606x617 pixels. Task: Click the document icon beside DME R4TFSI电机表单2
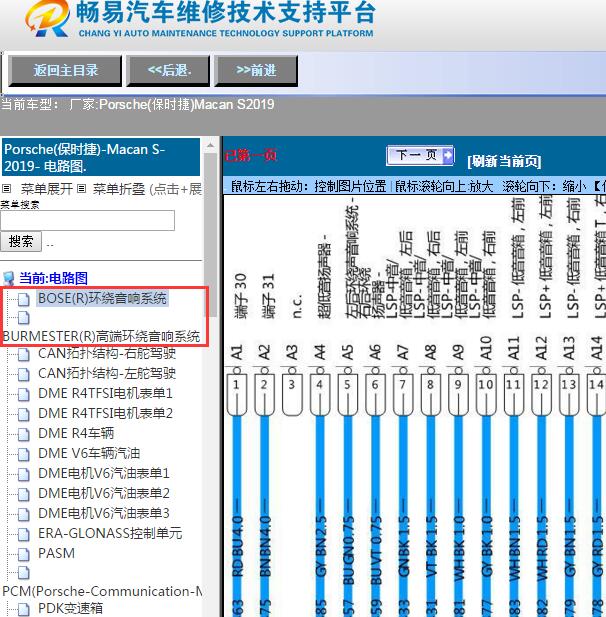[x=24, y=414]
